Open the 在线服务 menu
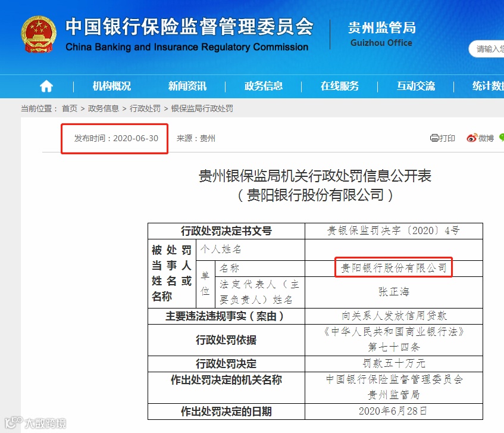The image size is (504, 433). pyautogui.click(x=339, y=86)
